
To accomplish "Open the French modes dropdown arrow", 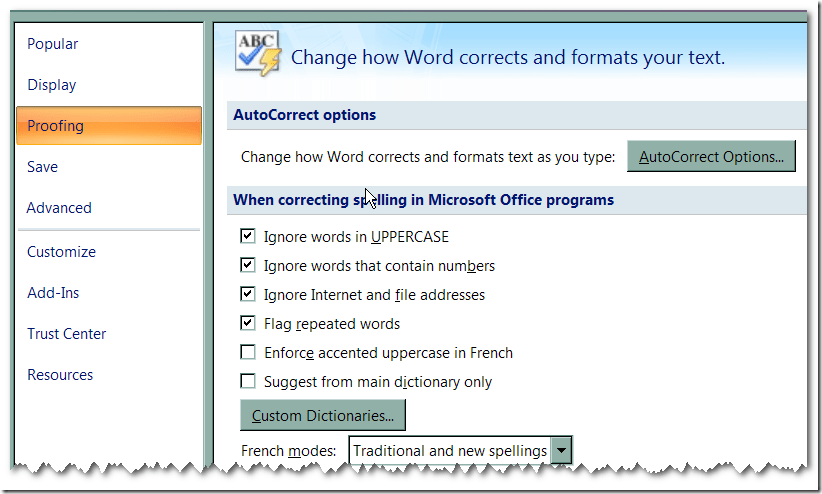I will 562,451.
